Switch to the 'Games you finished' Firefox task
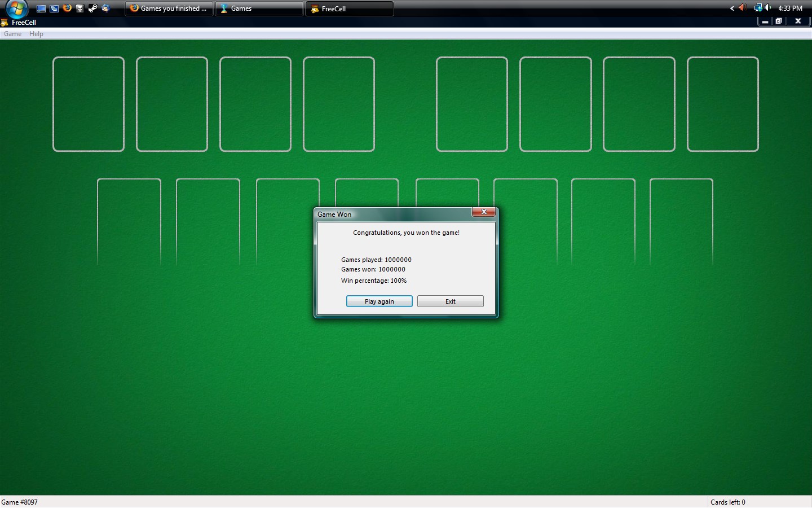The image size is (812, 508). coord(169,8)
